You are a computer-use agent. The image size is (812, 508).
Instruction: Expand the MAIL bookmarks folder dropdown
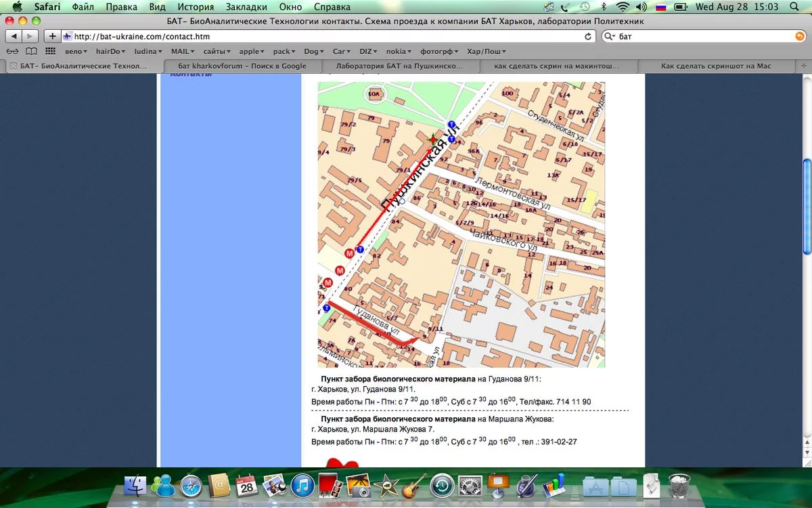coord(182,51)
